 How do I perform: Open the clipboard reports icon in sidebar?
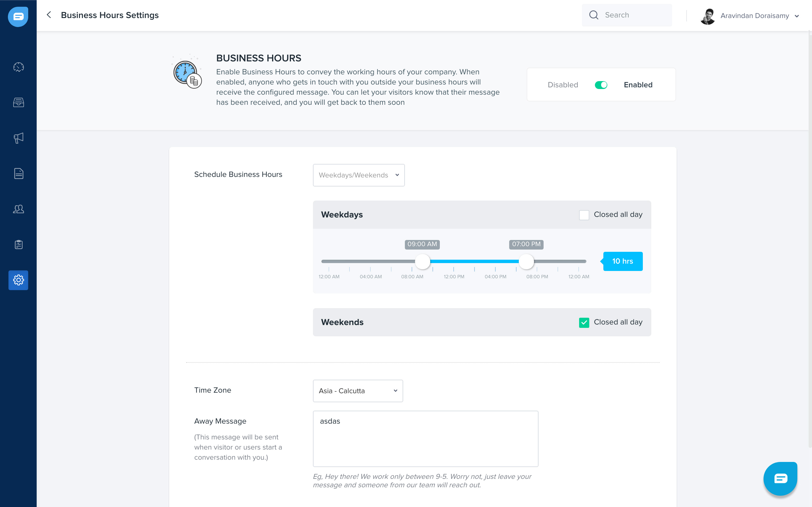(x=18, y=245)
